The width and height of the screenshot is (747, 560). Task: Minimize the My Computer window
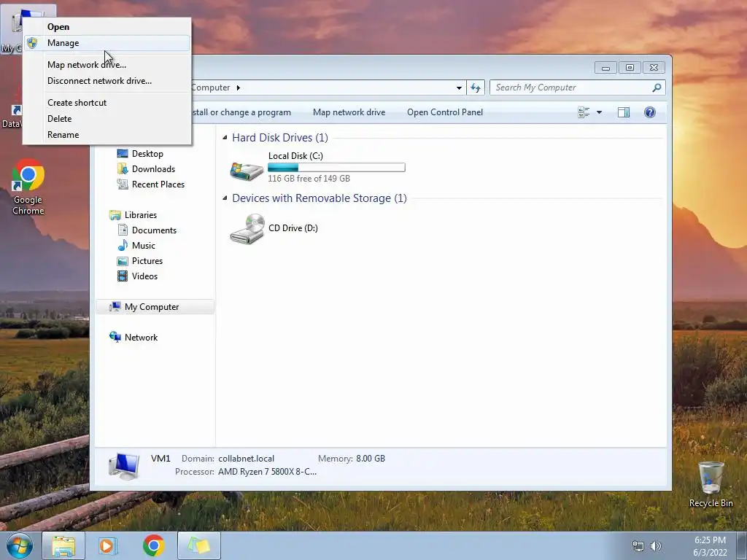tap(605, 68)
